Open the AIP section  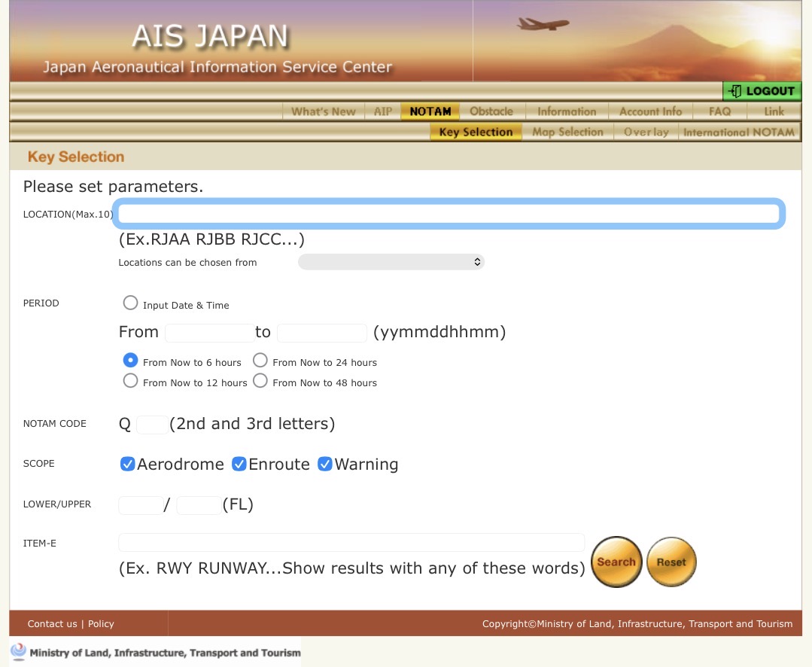pos(382,111)
